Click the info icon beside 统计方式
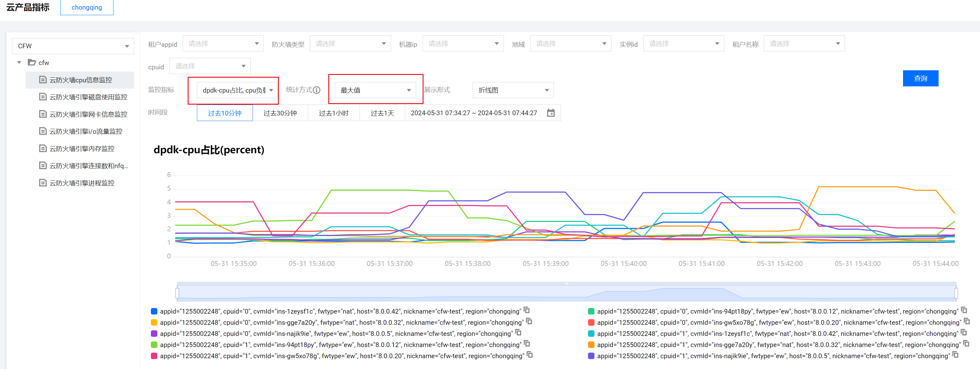 click(x=317, y=90)
